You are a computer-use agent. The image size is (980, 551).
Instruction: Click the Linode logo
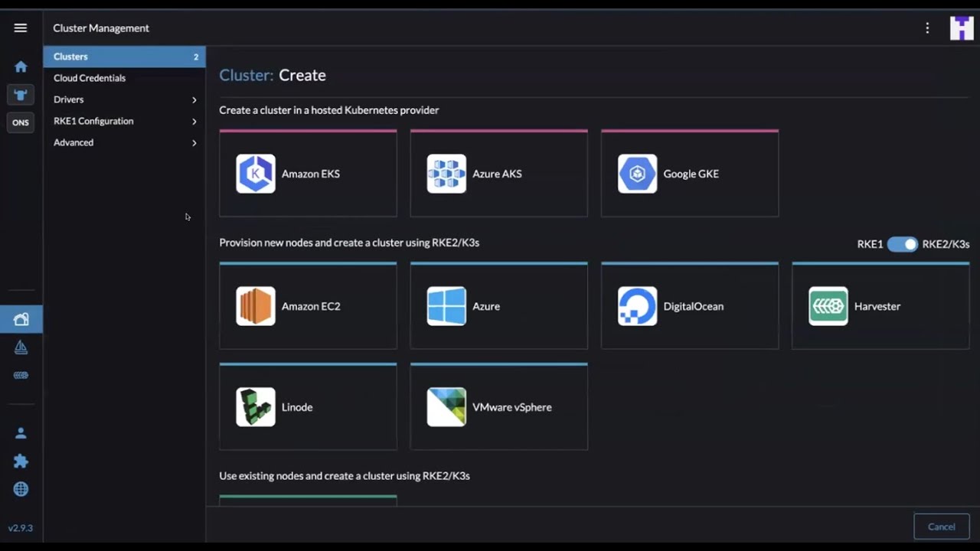coord(256,407)
